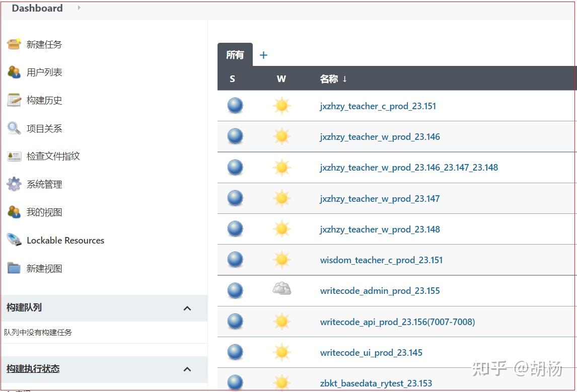
Task: Sort by the 名称 column header
Action: pos(333,79)
